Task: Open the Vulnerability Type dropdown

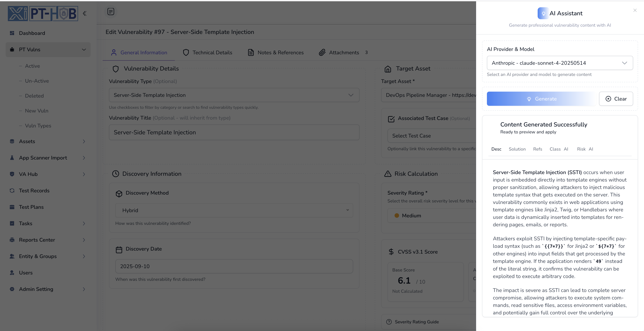Action: tap(234, 95)
